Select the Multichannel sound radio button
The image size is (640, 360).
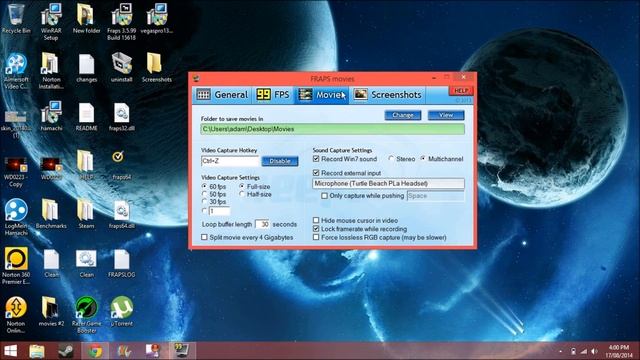423,159
